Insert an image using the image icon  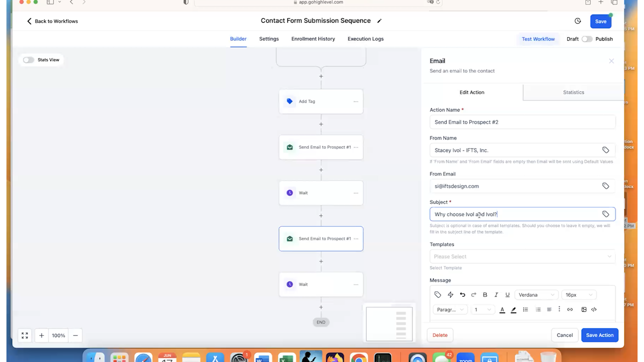point(583,309)
